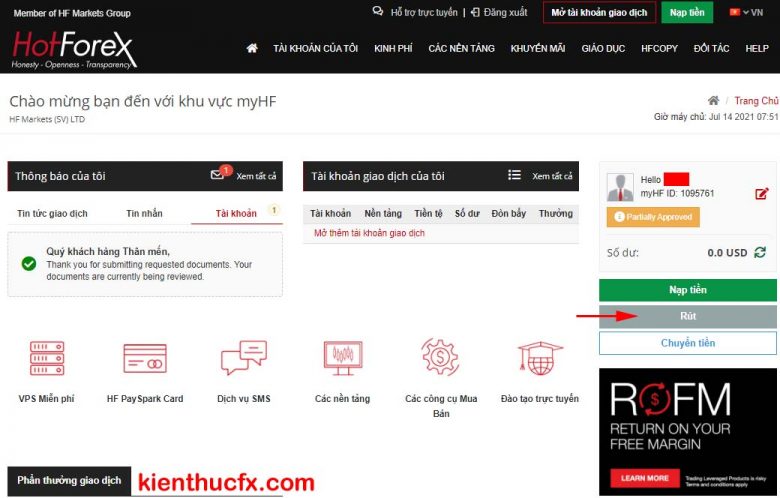
Task: Open the VPS Miễn phí server icon
Action: pos(47,358)
